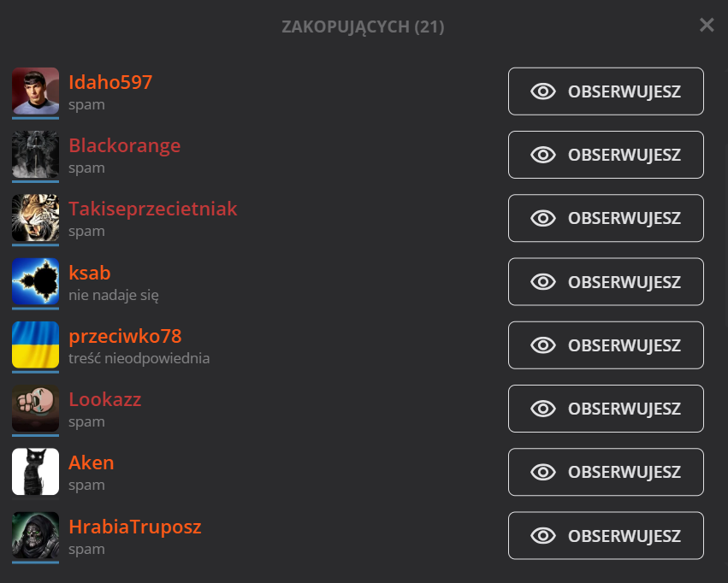Screen dimensions: 728x583
Task: Open Lookazz's cartoon avatar
Action: pyautogui.click(x=35, y=408)
